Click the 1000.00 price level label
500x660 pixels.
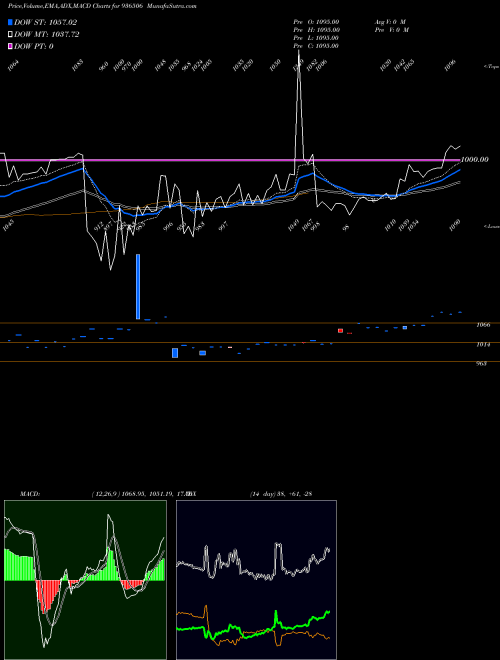tap(475, 160)
